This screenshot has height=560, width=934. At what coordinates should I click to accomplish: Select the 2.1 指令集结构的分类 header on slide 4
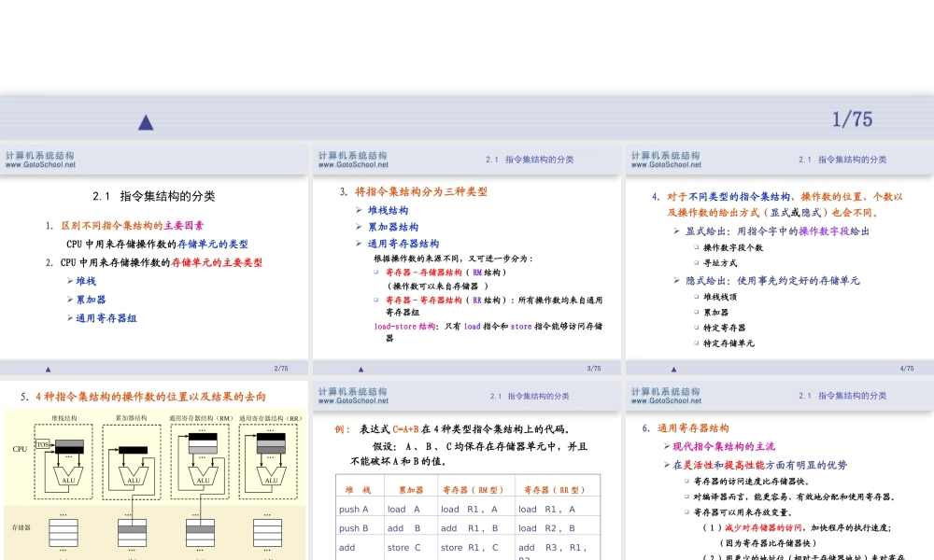842,158
